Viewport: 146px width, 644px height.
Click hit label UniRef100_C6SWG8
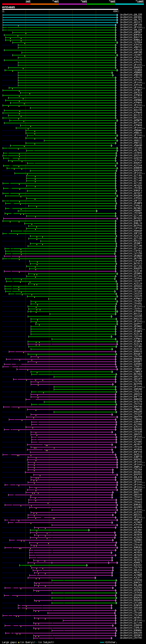(131, 70)
